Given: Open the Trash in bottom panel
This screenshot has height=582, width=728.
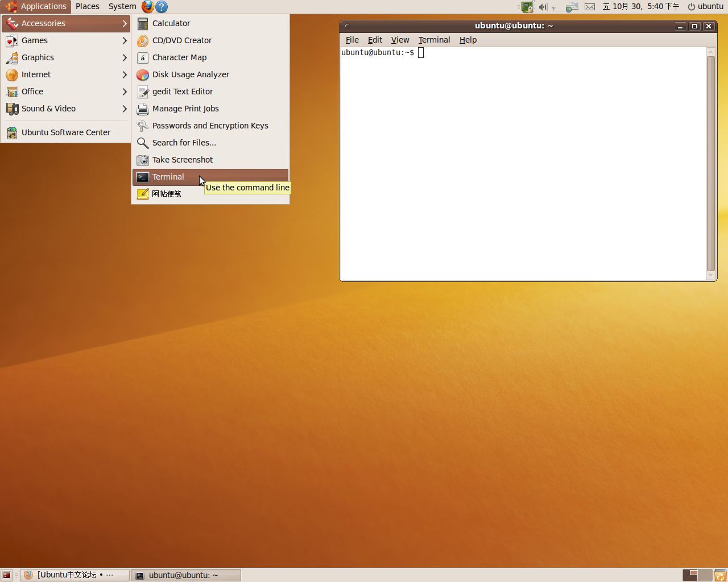Looking at the screenshot, I should click(x=720, y=575).
